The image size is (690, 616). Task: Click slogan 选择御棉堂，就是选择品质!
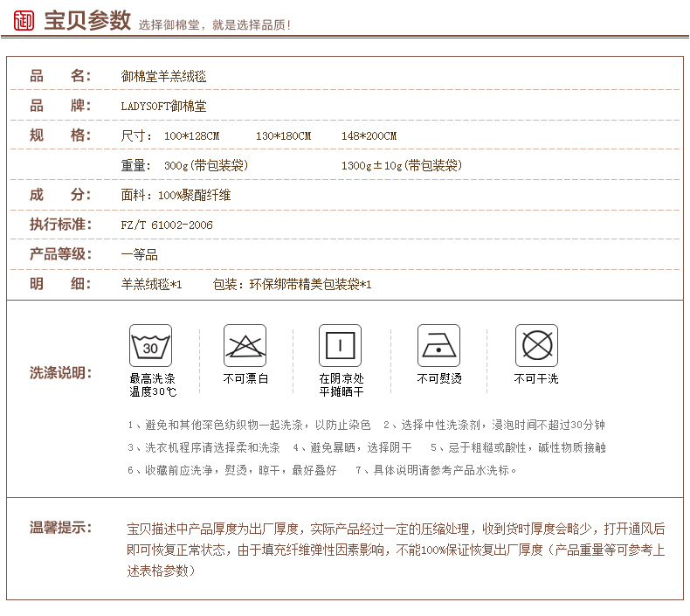(215, 24)
